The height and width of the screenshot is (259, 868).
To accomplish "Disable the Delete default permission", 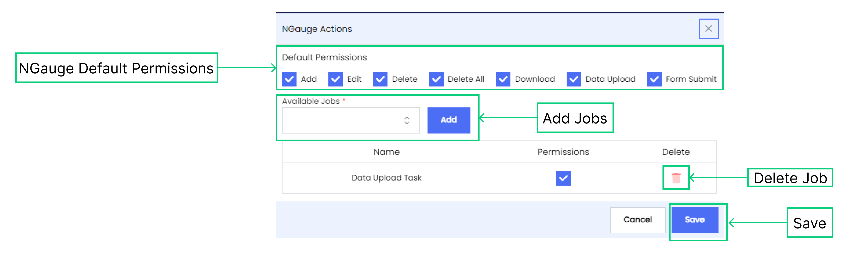I will tap(380, 79).
